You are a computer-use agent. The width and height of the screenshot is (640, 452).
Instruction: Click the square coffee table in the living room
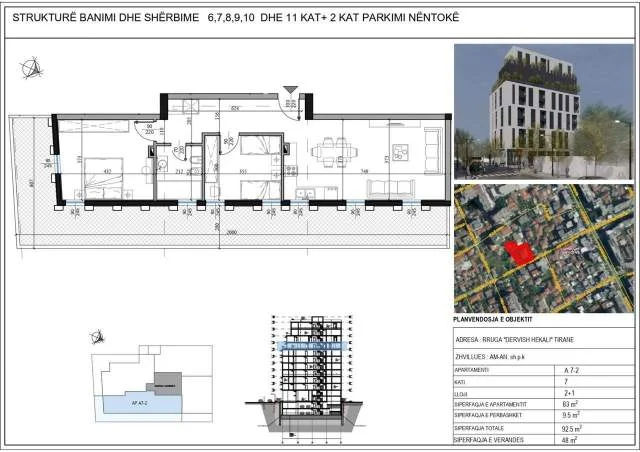pyautogui.click(x=400, y=152)
